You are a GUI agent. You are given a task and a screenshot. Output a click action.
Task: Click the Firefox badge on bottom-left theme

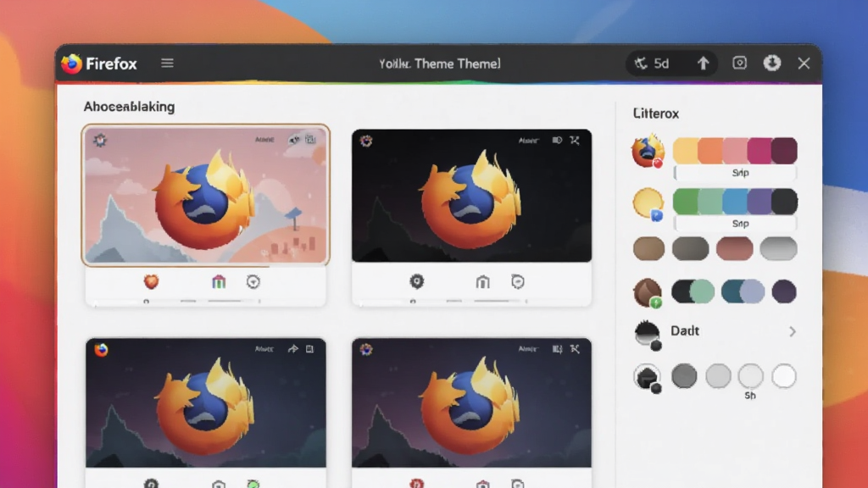click(x=101, y=350)
